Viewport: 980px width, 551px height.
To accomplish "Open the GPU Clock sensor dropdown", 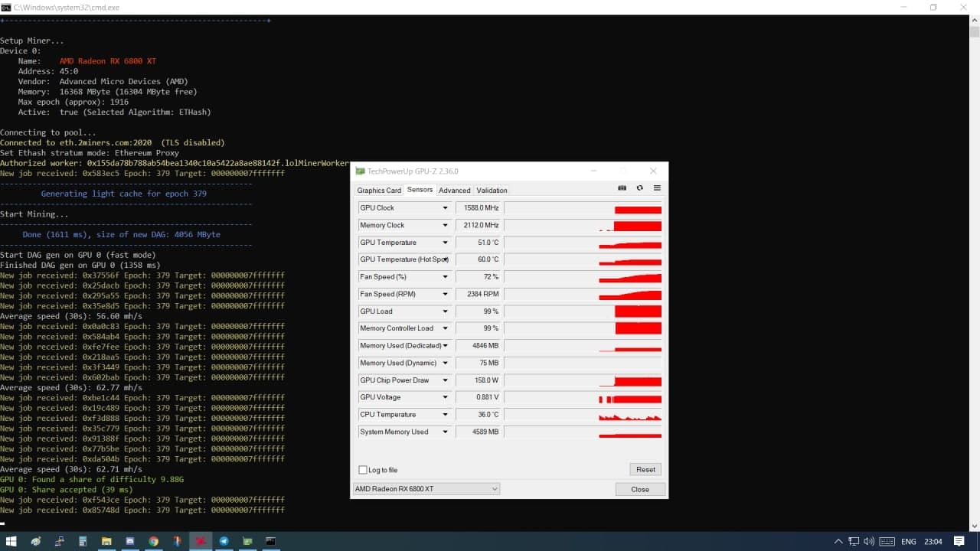I will pyautogui.click(x=445, y=208).
